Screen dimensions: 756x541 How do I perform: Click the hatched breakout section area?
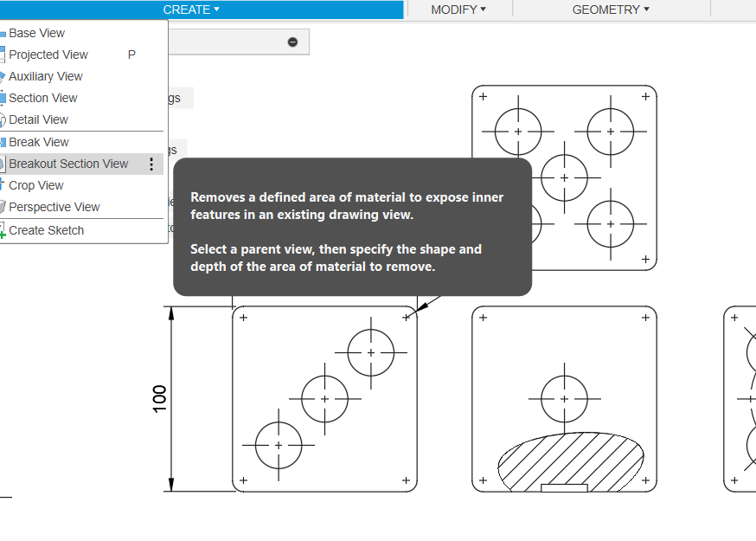point(571,459)
